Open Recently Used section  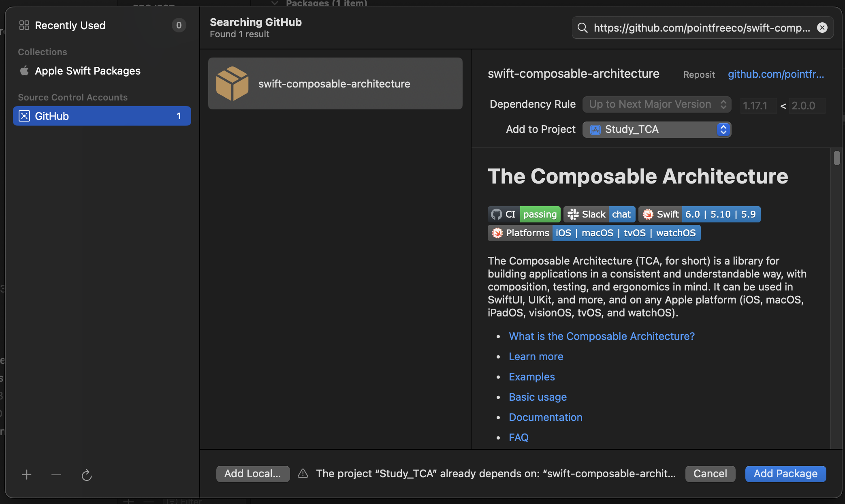pyautogui.click(x=70, y=26)
